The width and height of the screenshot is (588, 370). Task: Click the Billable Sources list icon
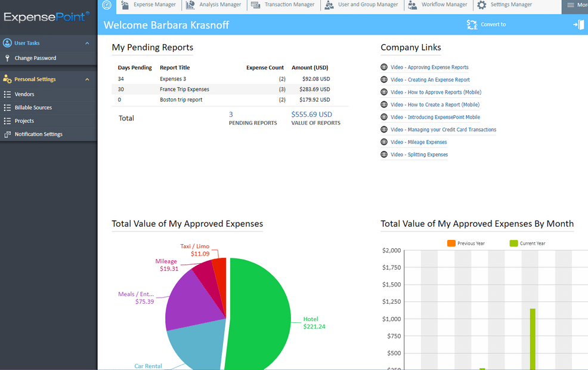point(7,107)
